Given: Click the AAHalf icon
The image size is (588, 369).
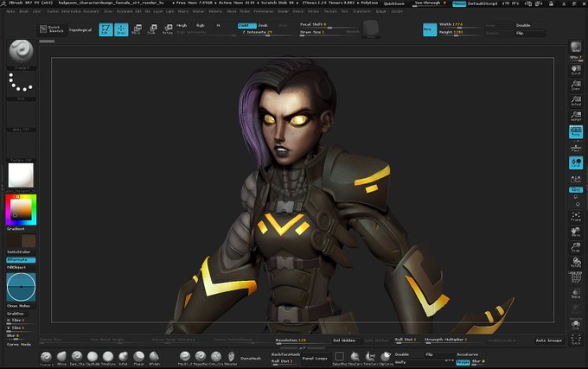Looking at the screenshot, I should point(576,116).
